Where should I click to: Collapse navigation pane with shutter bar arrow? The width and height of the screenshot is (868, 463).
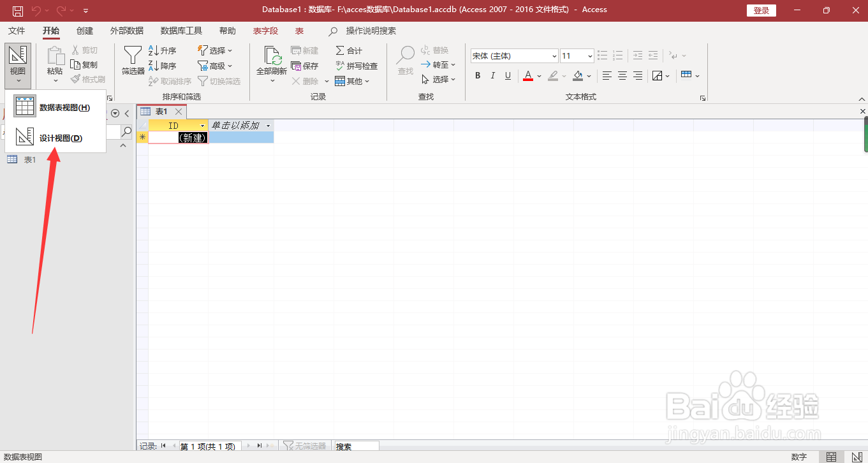127,114
